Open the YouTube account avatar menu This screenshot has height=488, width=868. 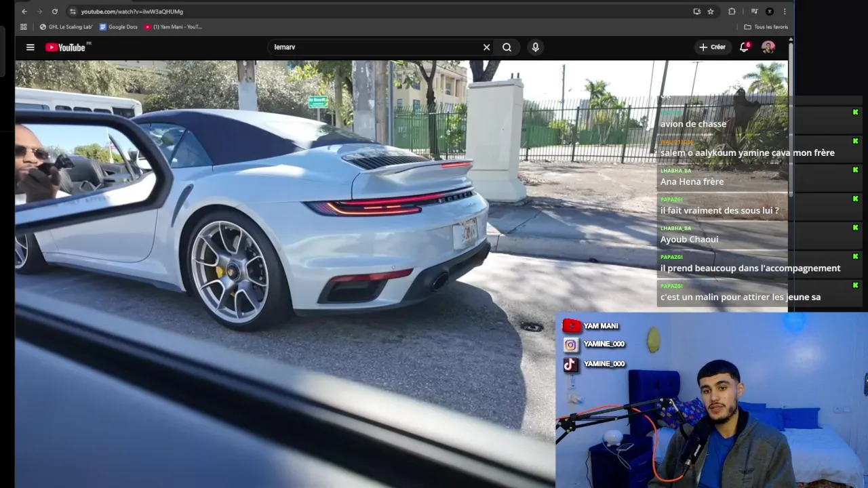pos(768,47)
